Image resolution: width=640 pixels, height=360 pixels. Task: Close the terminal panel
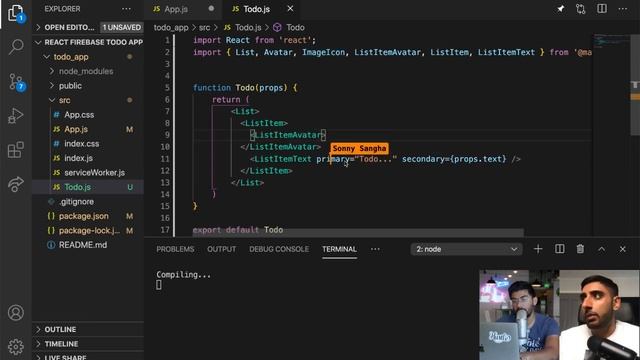click(622, 249)
